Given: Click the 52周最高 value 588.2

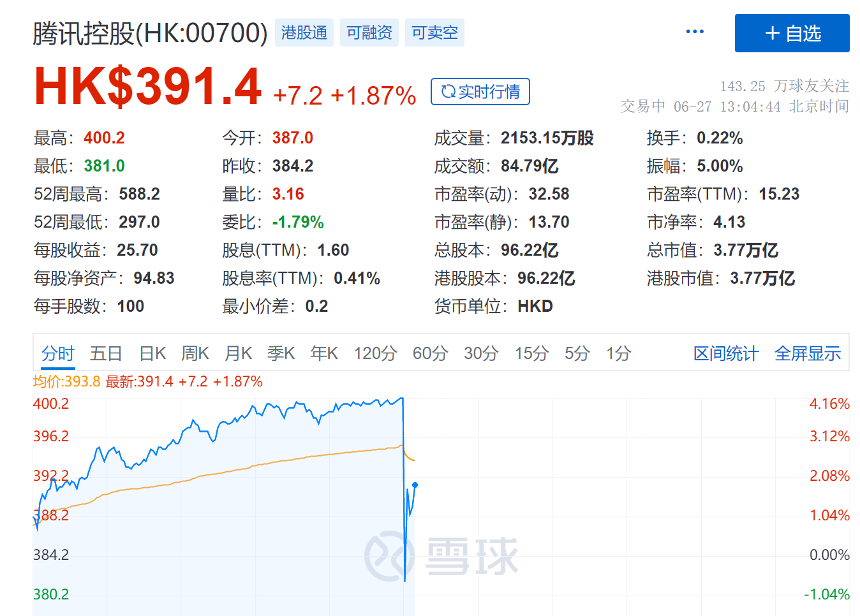Looking at the screenshot, I should 140,194.
